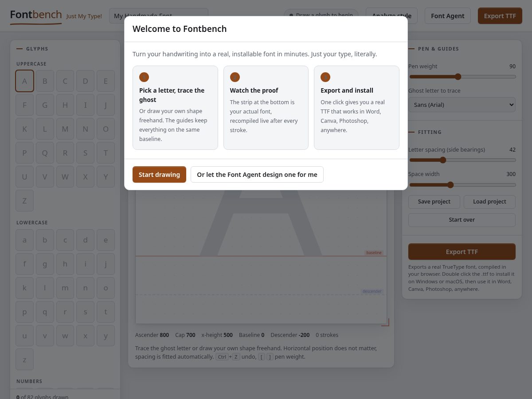This screenshot has width=532, height=399.
Task: Click the descender guide label
Action: [x=372, y=291]
